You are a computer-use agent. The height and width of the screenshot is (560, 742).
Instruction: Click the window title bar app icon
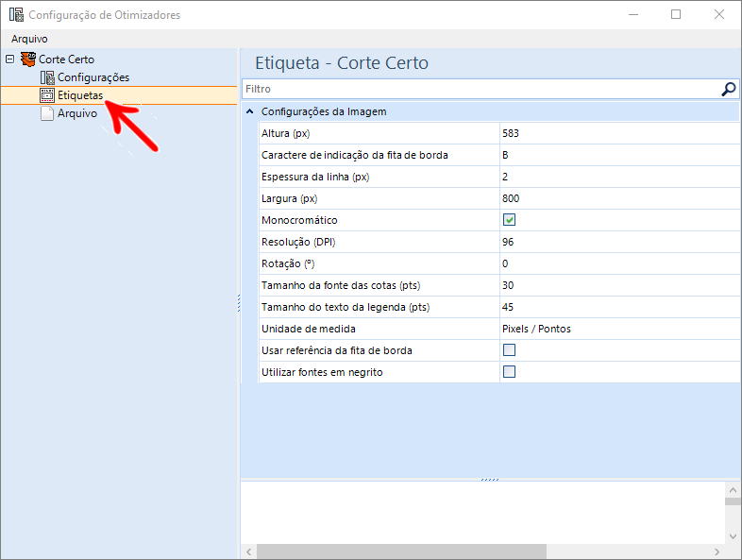point(16,15)
